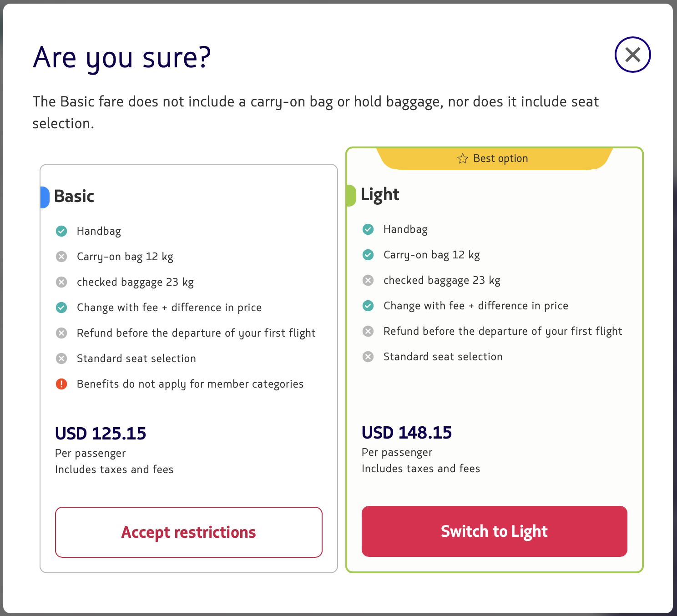Screen dimensions: 677x616
Task: Click the USD 148.15 Light price
Action: [x=407, y=433]
